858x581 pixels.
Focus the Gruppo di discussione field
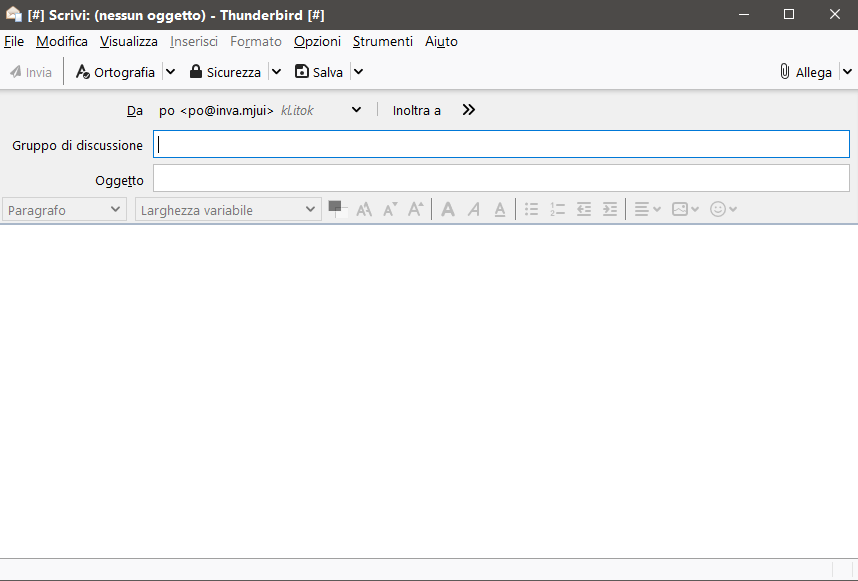(501, 144)
